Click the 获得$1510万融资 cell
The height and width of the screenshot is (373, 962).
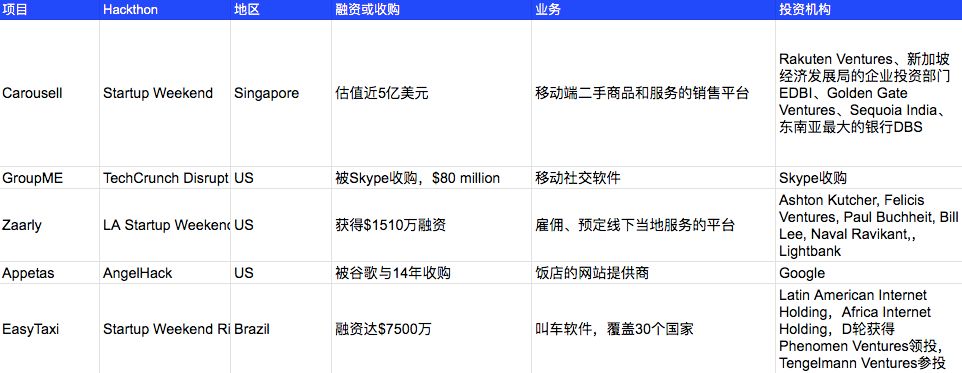431,225
